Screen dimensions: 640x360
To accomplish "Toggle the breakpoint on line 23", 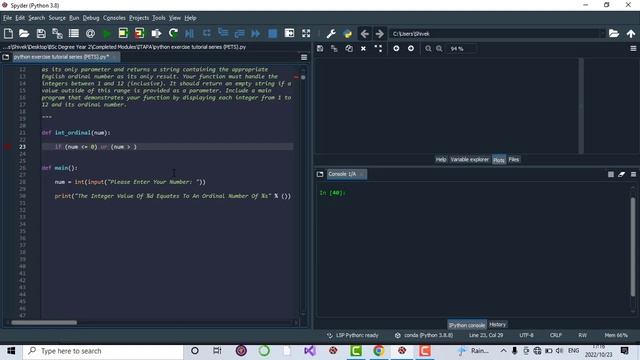I will pyautogui.click(x=7, y=147).
